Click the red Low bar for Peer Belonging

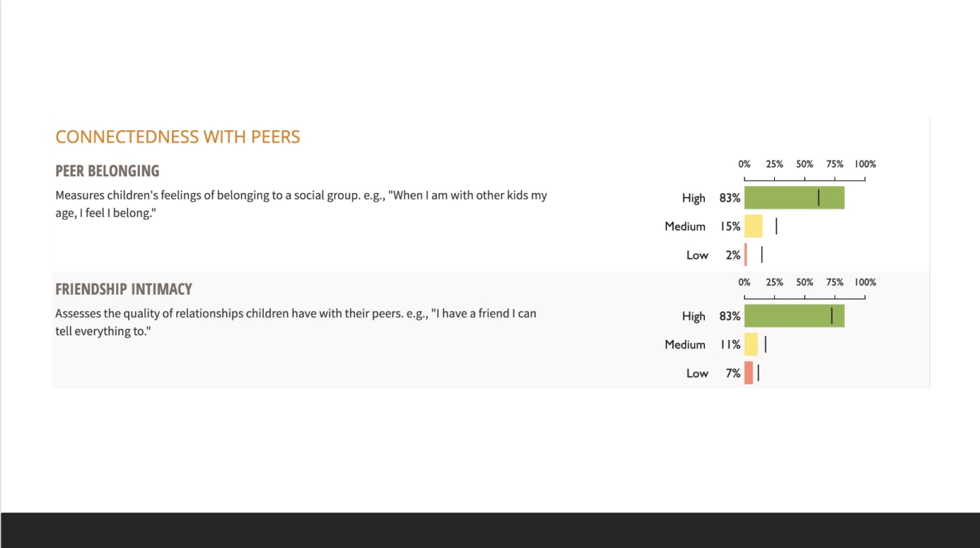[745, 255]
